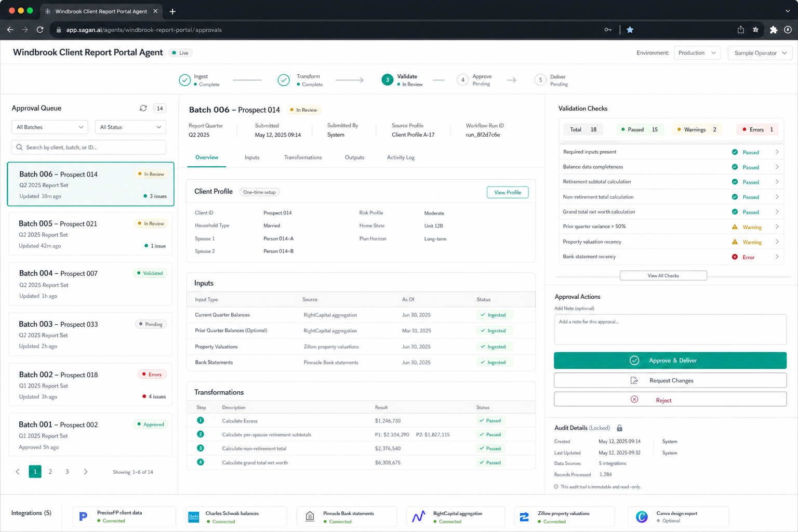Click the Bank statement recency error icon
This screenshot has width=798, height=532.
[735, 257]
